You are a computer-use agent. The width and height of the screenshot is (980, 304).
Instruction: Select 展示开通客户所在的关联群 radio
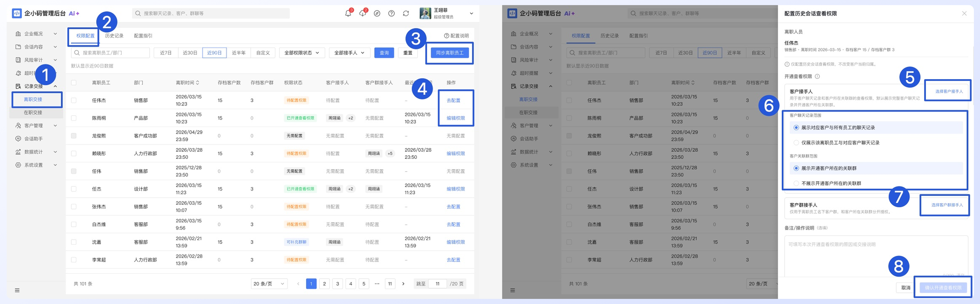pos(796,168)
